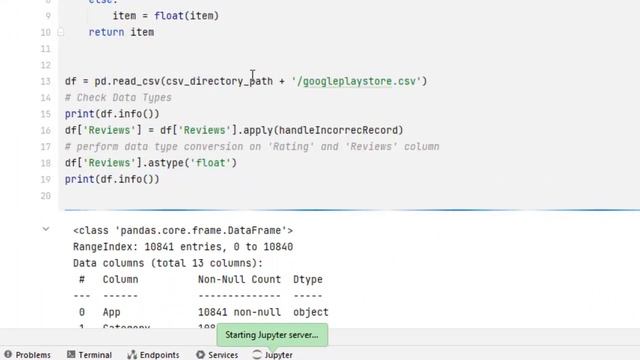Click the Endpoints icon
The width and height of the screenshot is (640, 360).
[132, 355]
